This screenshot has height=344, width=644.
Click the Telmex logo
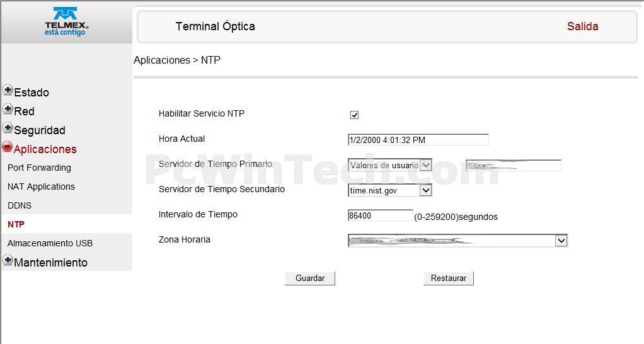tap(66, 21)
